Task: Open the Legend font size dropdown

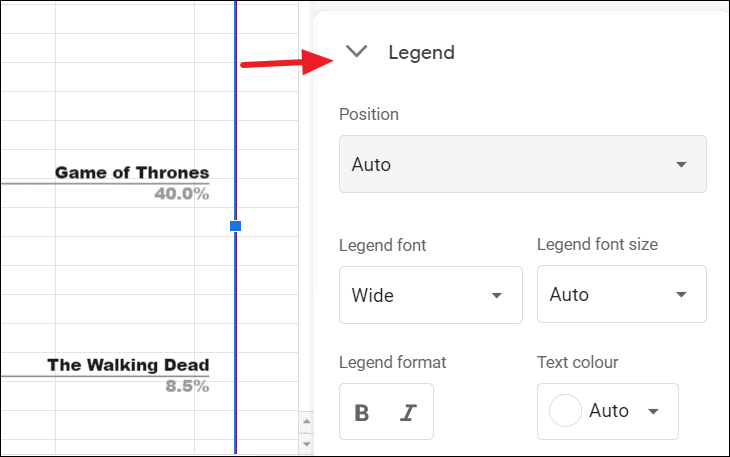Action: (622, 294)
